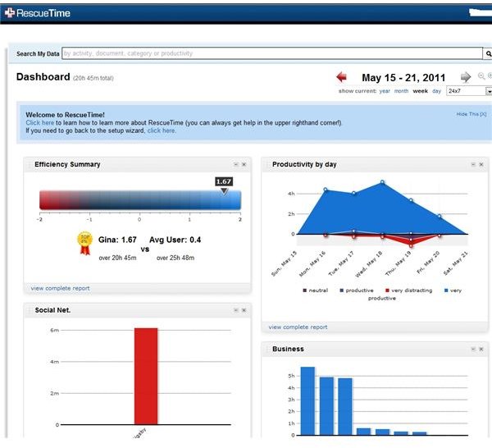
Task: Click the '20h 45m total' text
Action: pyautogui.click(x=93, y=78)
